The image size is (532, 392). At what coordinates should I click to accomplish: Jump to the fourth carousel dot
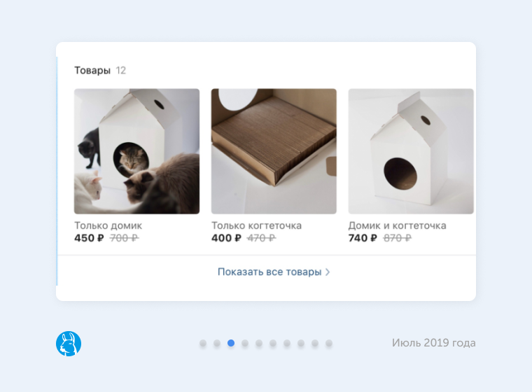245,343
